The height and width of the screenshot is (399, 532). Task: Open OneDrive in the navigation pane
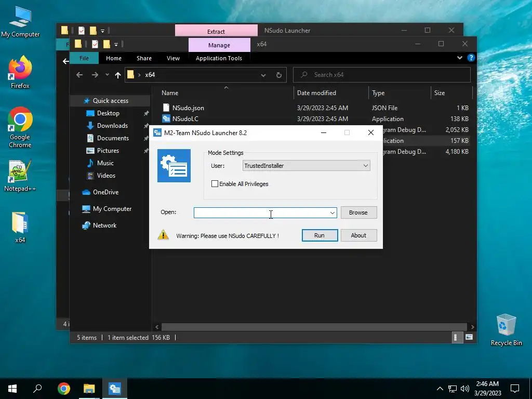[105, 192]
